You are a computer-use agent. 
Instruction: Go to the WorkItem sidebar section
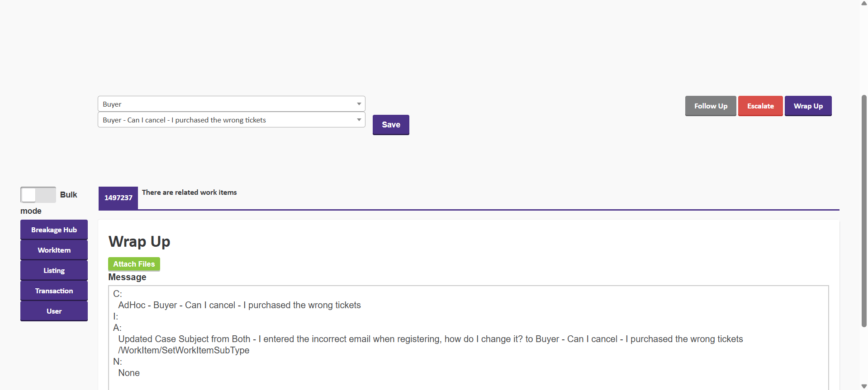click(54, 250)
